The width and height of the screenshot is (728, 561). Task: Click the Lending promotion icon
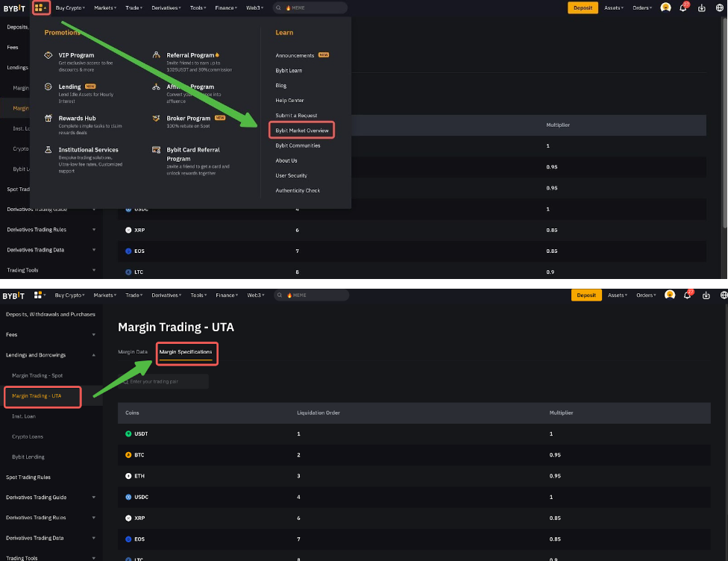coord(49,87)
